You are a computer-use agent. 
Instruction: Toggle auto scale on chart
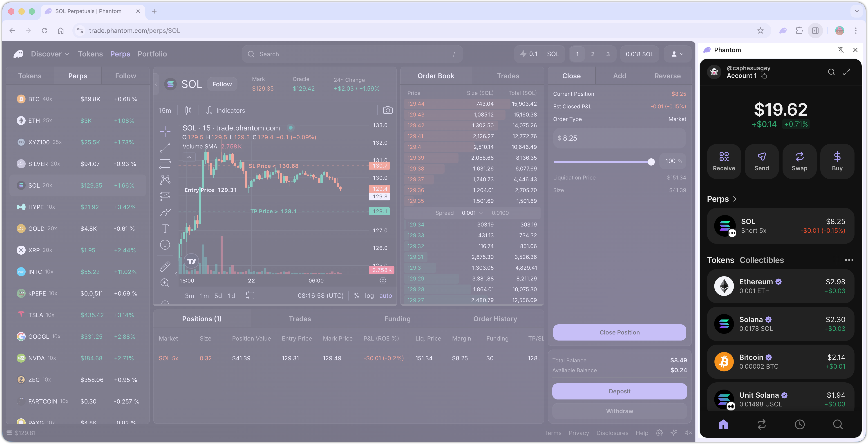click(385, 296)
